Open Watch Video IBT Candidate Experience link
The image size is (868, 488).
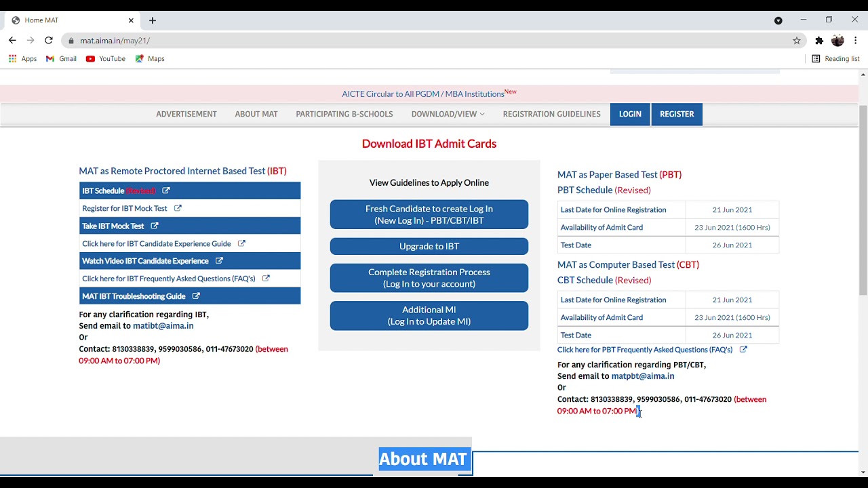145,260
